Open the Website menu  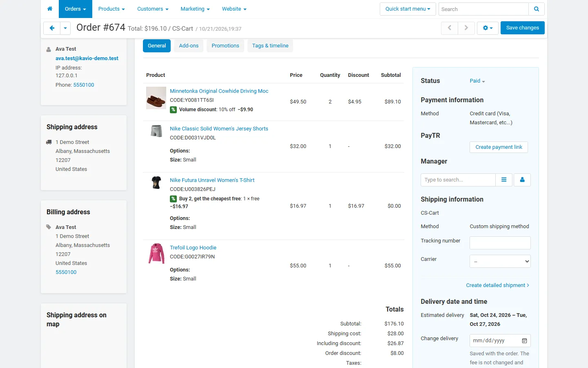point(234,9)
